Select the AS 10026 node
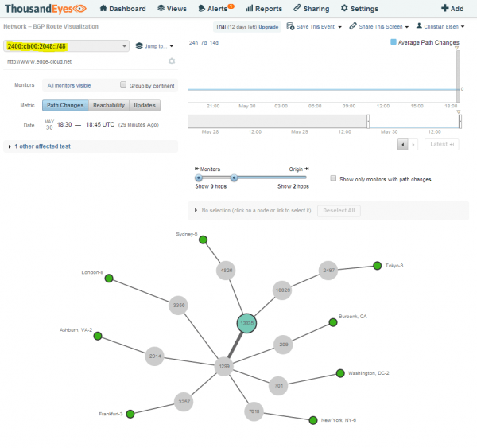Screen dimensions: 477x448 [x=282, y=290]
